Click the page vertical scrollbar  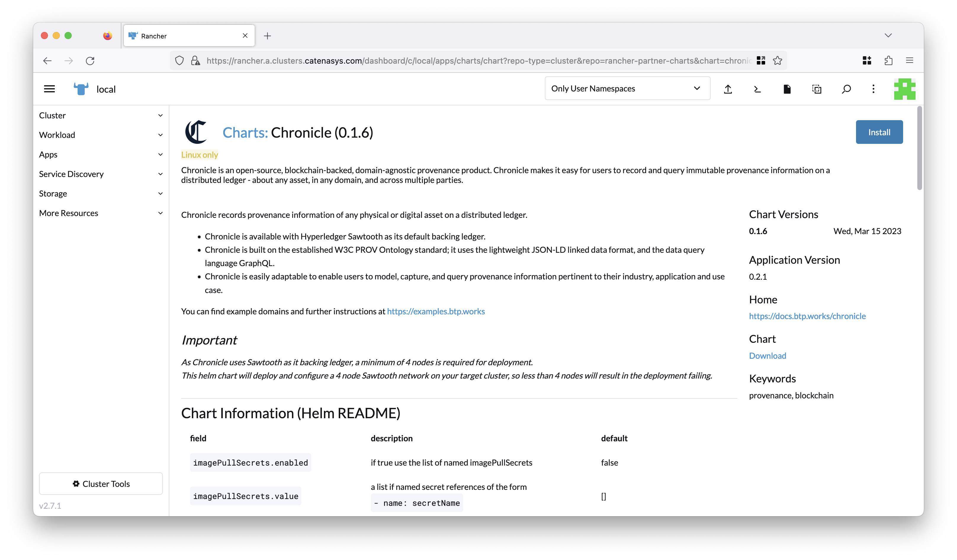(919, 148)
